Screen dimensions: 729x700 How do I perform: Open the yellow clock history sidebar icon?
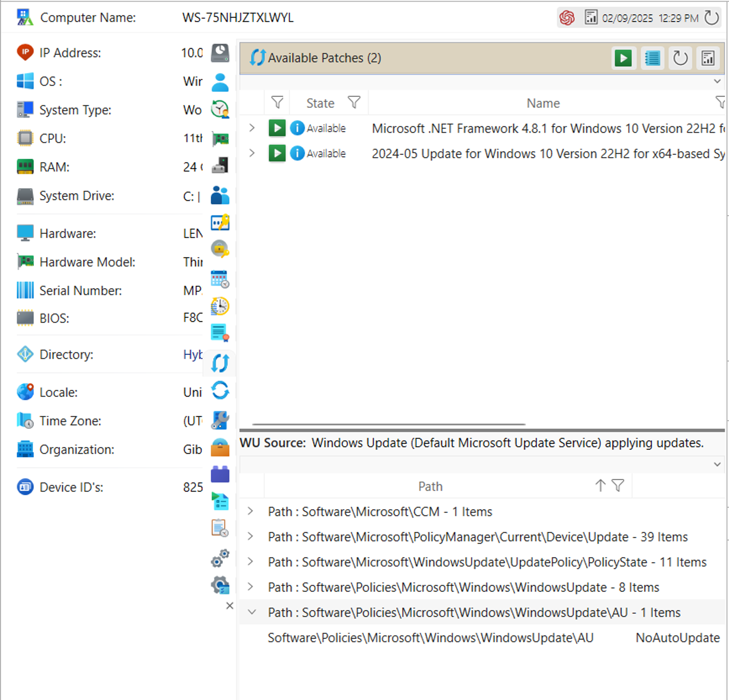(220, 306)
